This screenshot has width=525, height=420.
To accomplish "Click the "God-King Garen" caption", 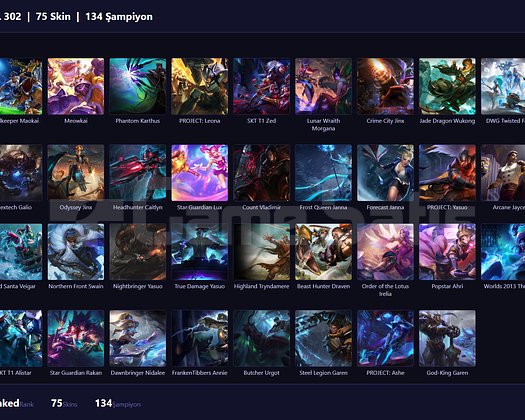I will pos(447,373).
